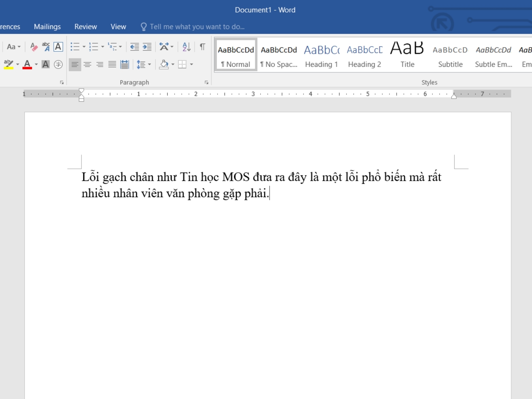532x399 pixels.
Task: Expand Change Case dropdown arrow
Action: click(x=19, y=47)
